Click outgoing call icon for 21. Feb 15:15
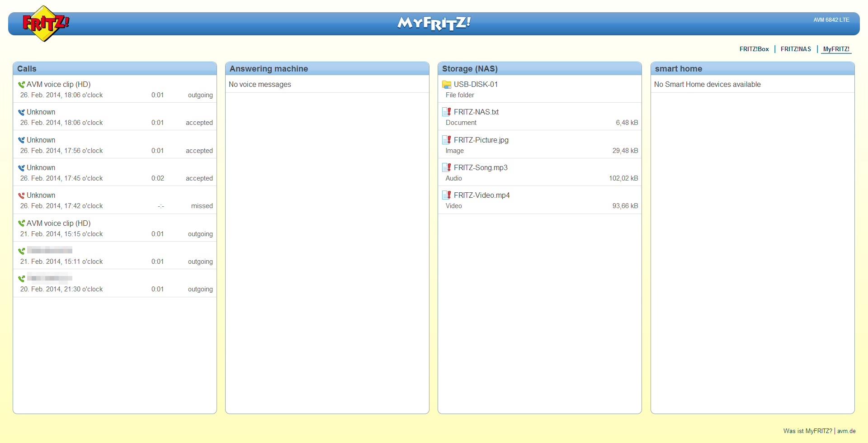Screen dimensions: 868x443 coord(21,224)
